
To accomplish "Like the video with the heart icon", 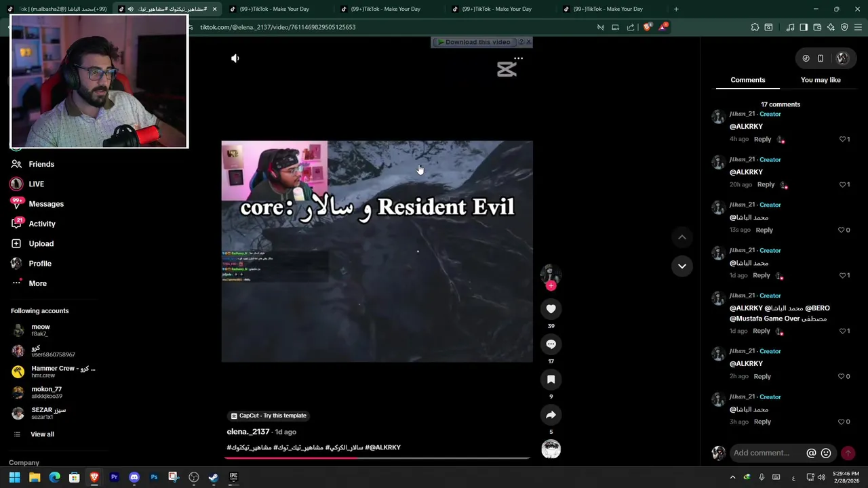I will pos(551,309).
